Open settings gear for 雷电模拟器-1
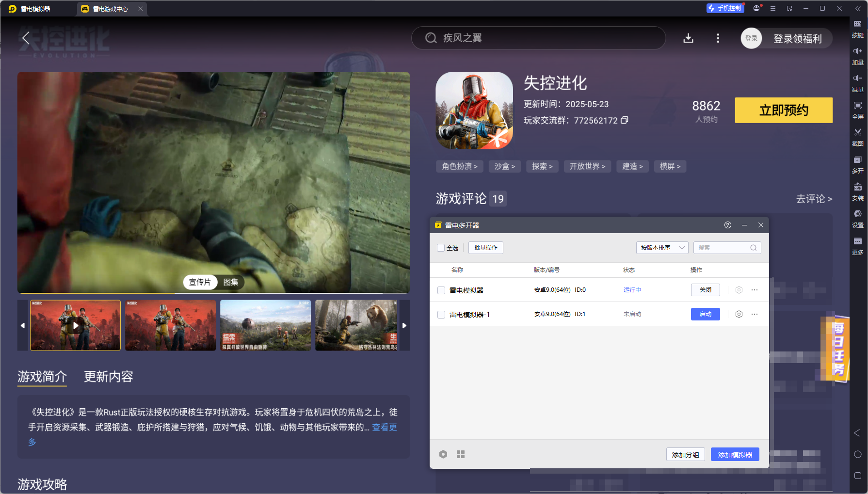The image size is (868, 494). (739, 314)
